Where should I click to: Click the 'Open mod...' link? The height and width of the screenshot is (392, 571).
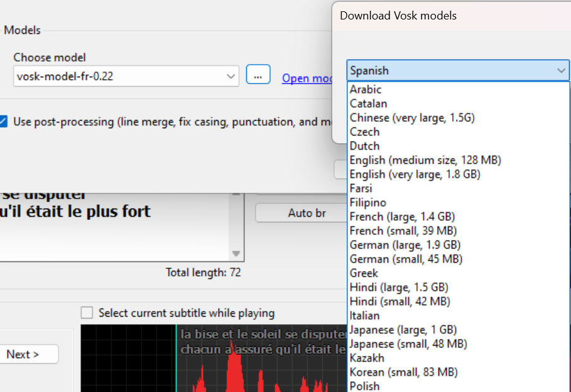tap(309, 78)
